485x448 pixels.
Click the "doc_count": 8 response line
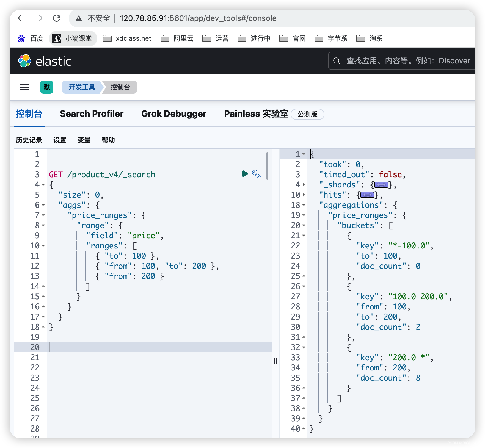coord(388,378)
